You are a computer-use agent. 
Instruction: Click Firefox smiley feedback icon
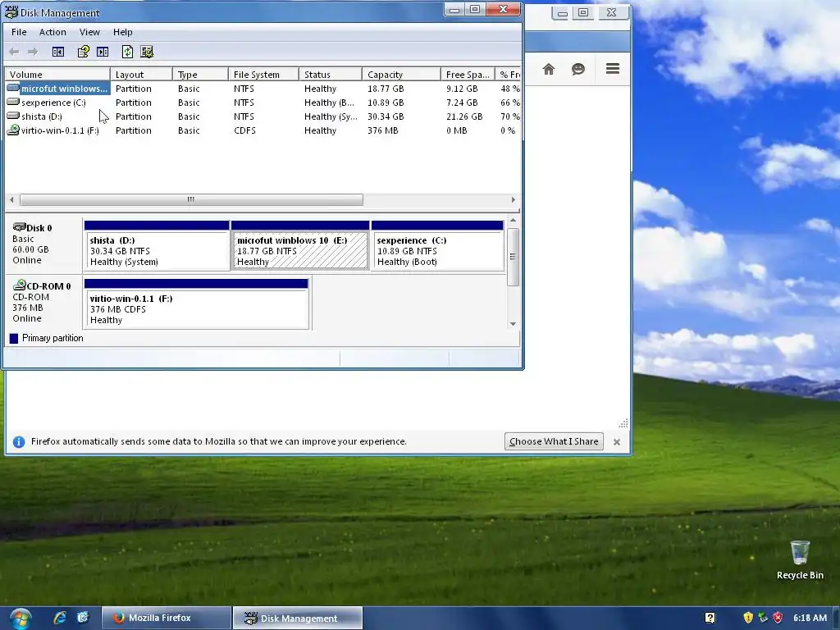click(578, 69)
